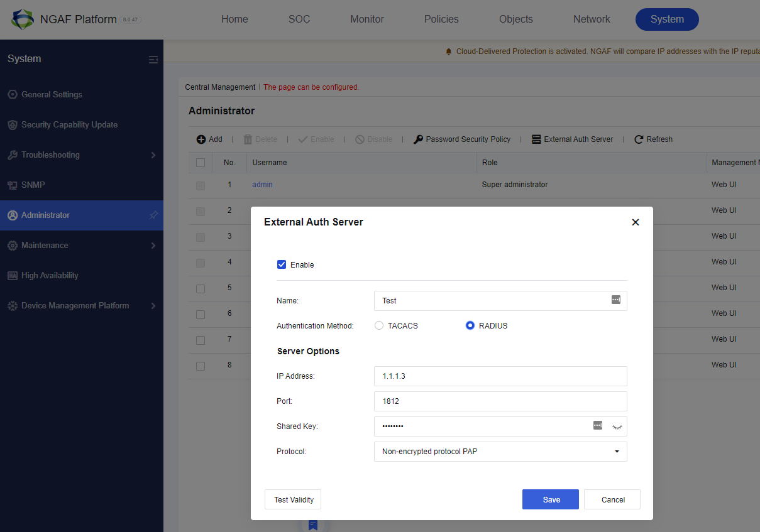Switch to the SOC tab
760x532 pixels.
299,19
